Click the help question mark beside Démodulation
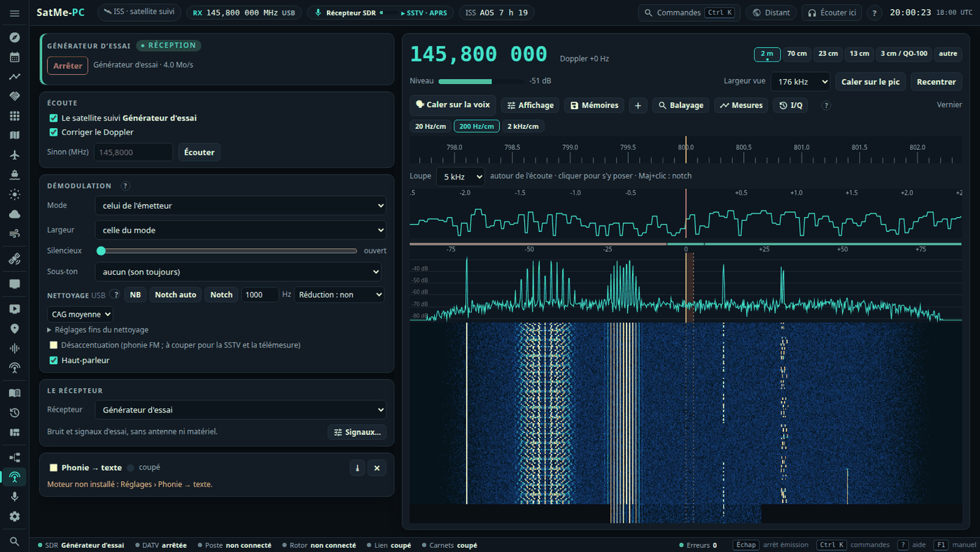This screenshot has height=552, width=980. [125, 186]
